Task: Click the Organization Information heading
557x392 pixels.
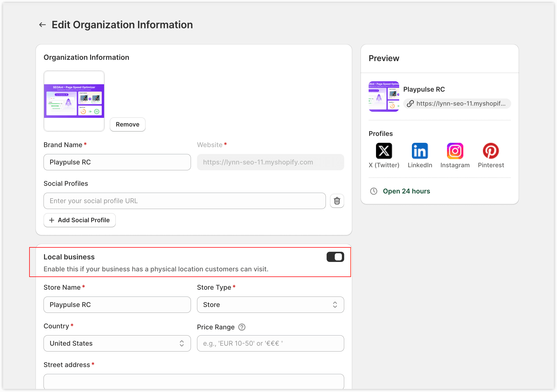Action: [86, 57]
